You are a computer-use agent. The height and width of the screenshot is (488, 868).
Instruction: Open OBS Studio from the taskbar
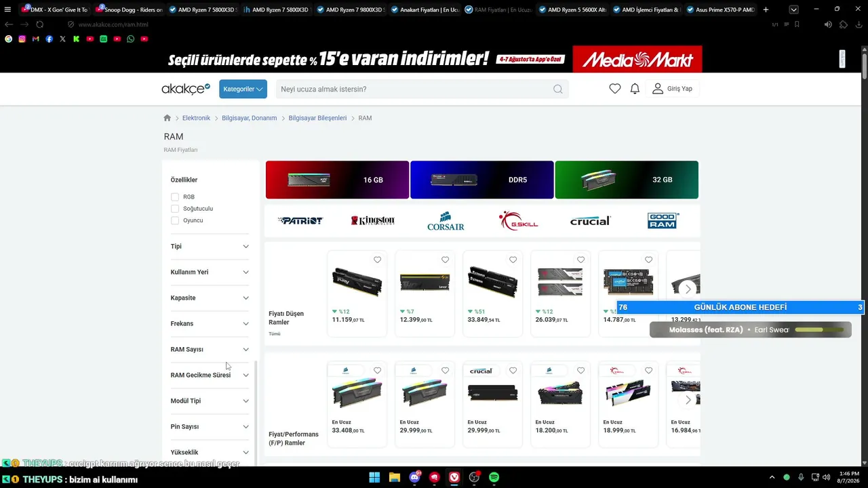point(474,478)
